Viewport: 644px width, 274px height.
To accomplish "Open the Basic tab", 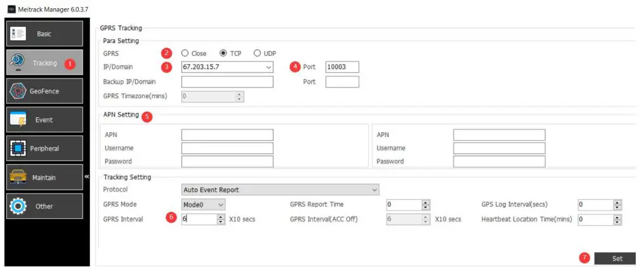I will pos(44,34).
